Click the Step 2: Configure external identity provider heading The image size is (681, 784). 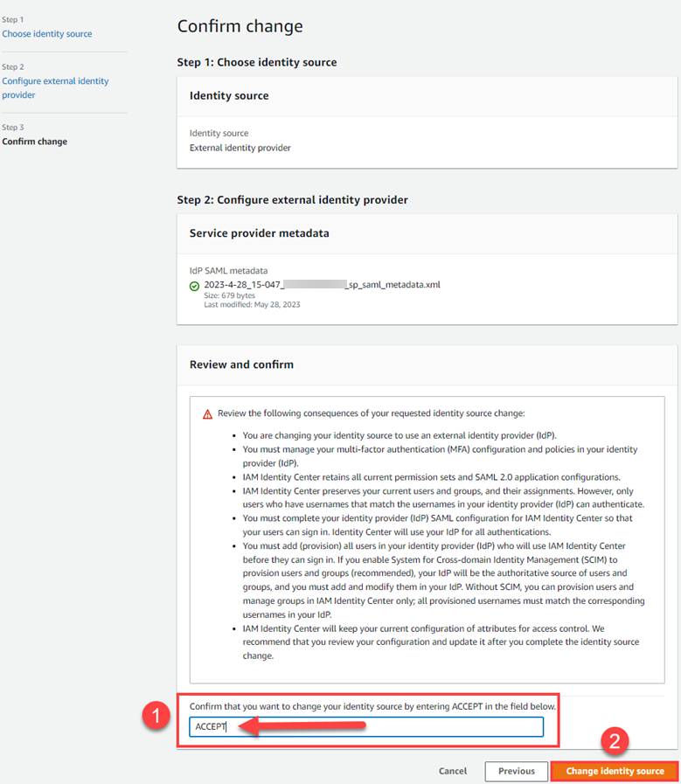(x=293, y=199)
